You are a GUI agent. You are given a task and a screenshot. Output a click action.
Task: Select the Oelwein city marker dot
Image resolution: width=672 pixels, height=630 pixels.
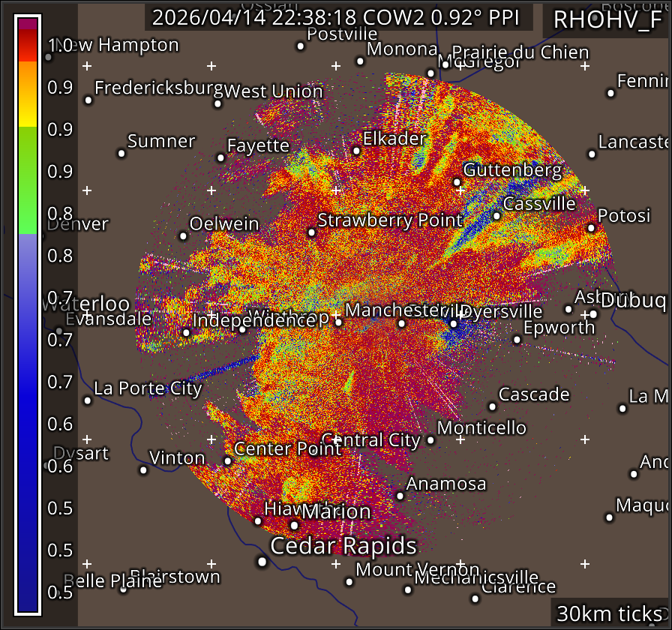pos(183,236)
